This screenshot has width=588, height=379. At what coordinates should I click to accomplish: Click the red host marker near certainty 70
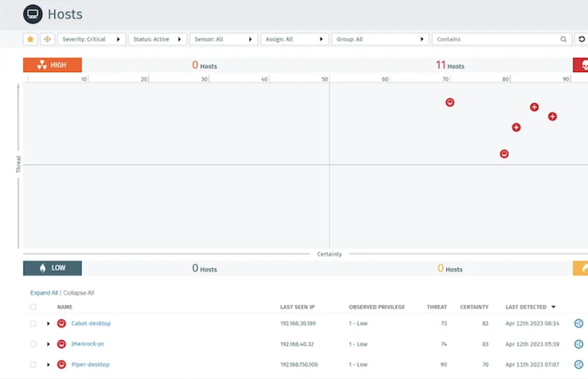point(450,102)
